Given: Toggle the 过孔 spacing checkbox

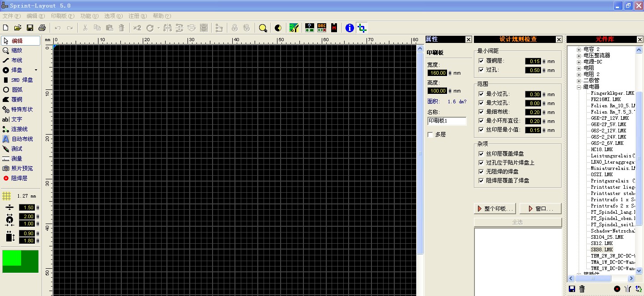Looking at the screenshot, I should tap(481, 70).
